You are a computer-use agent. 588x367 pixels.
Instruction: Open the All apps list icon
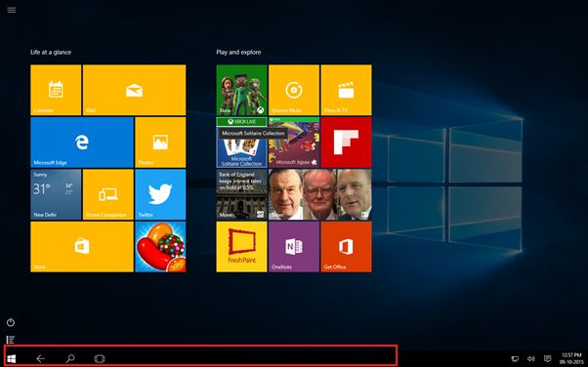pos(11,340)
